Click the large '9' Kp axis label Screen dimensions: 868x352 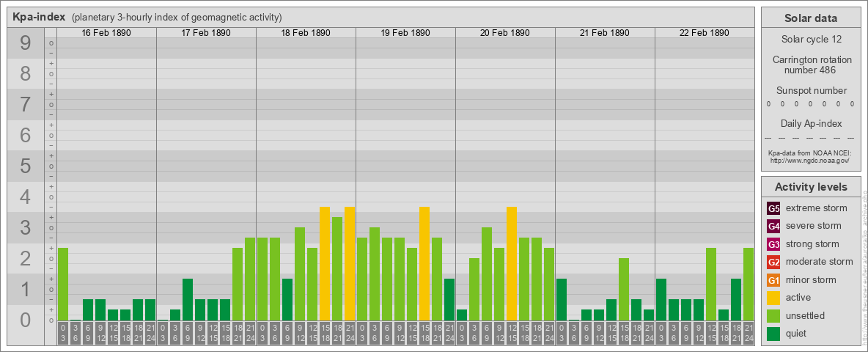point(26,43)
